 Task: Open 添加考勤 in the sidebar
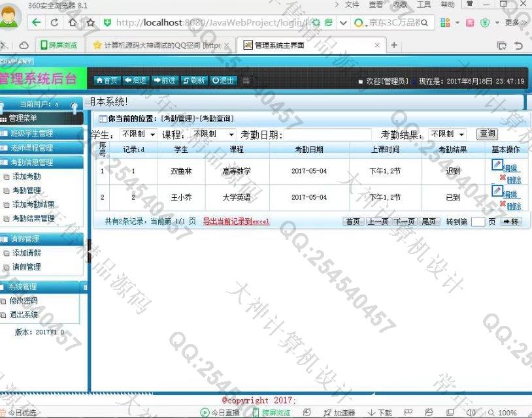(x=26, y=176)
